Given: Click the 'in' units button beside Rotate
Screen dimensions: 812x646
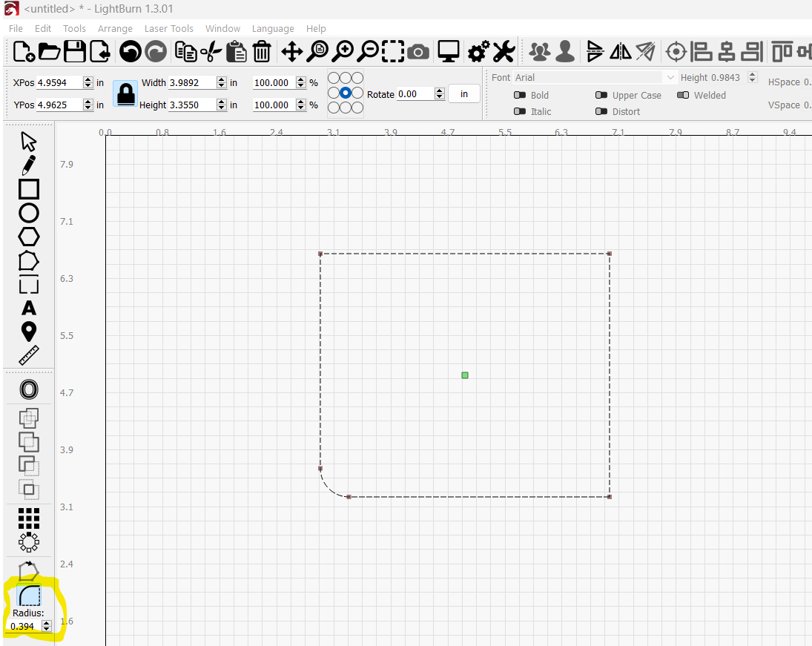Looking at the screenshot, I should 464,93.
